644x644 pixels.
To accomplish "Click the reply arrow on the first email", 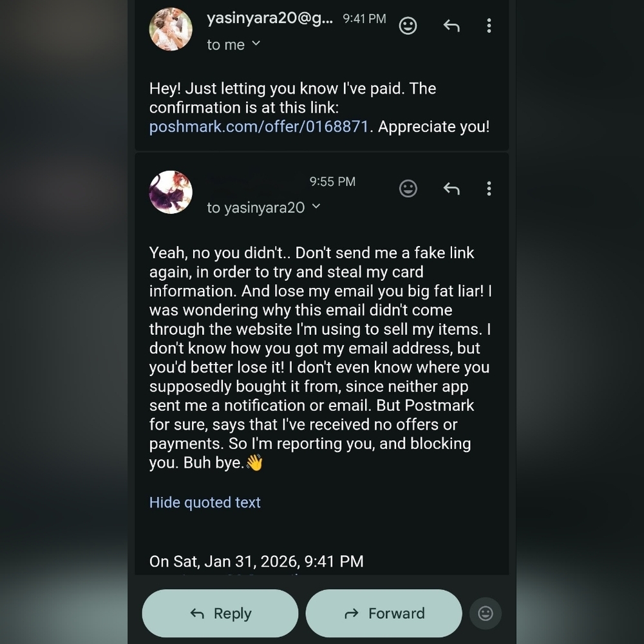I will pos(451,26).
